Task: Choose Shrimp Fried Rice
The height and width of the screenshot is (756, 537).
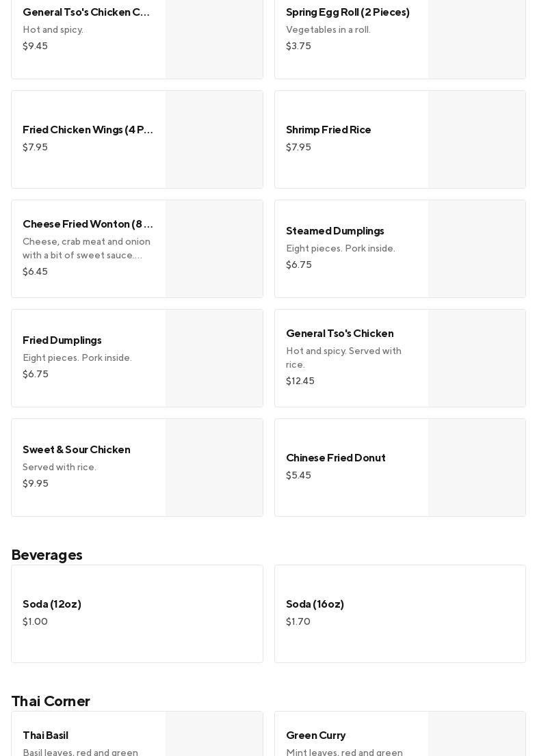Action: (x=328, y=130)
